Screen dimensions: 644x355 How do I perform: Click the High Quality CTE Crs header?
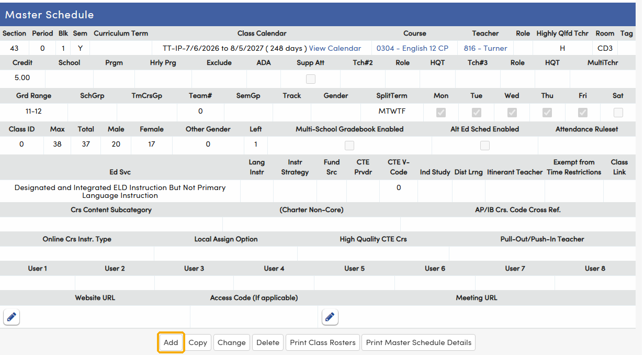(373, 239)
